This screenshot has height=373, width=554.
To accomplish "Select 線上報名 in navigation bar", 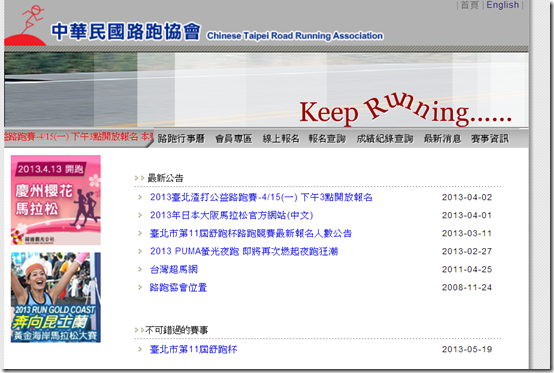I will tap(281, 139).
